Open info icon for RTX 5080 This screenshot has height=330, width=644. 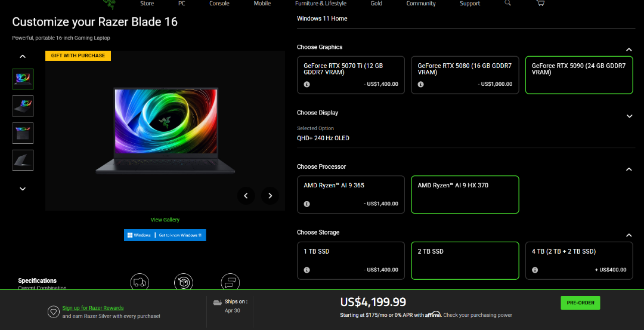coord(420,84)
